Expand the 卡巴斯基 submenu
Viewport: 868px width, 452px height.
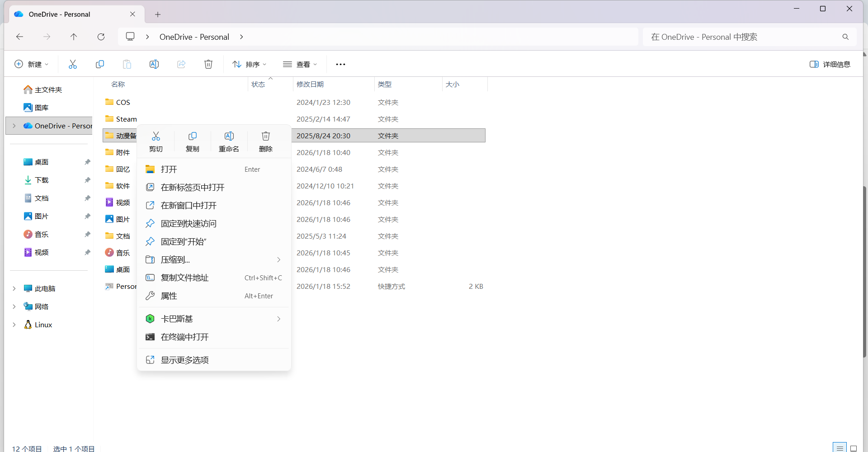click(x=279, y=319)
